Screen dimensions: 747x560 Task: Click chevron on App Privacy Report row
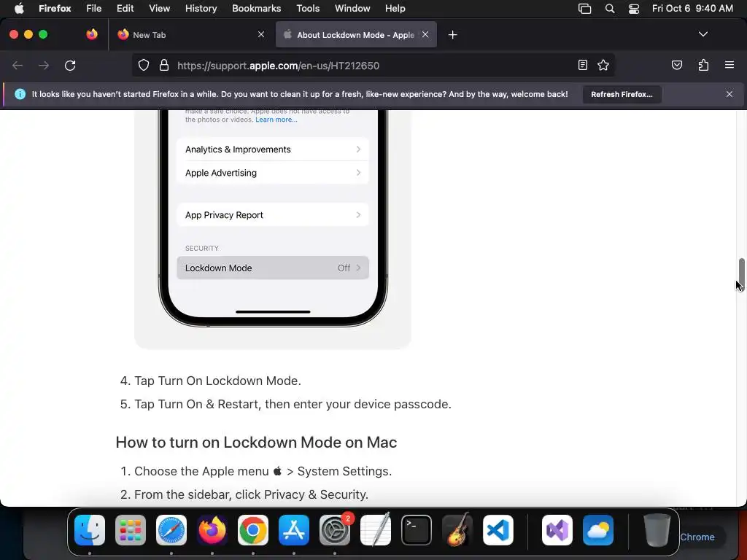[x=358, y=215]
